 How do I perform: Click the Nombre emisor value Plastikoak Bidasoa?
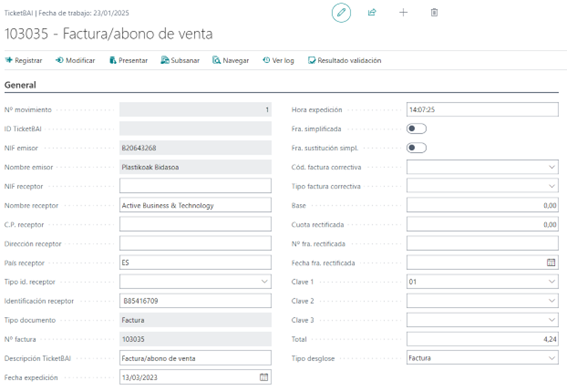(x=195, y=167)
